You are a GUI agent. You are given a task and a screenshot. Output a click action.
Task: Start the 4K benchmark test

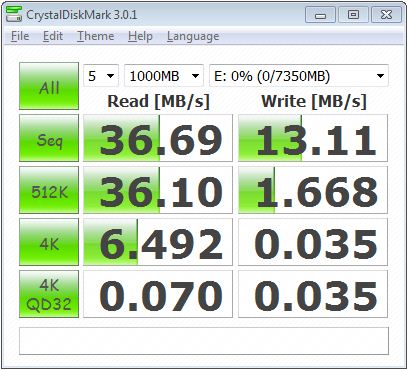(x=49, y=242)
